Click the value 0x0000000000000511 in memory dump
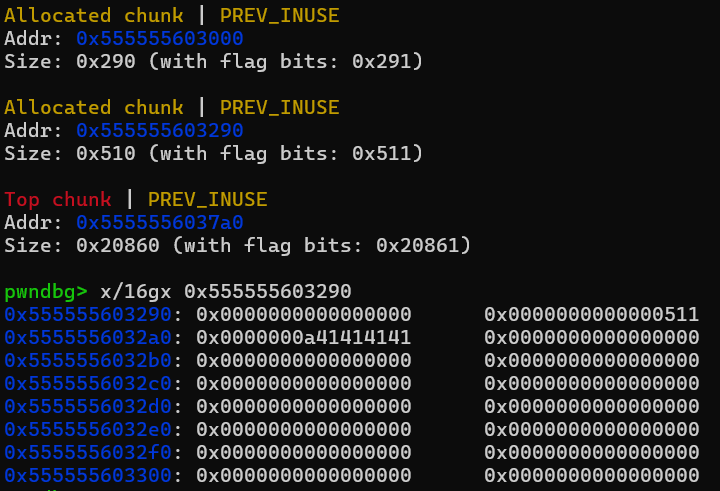The width and height of the screenshot is (720, 491). pyautogui.click(x=591, y=314)
